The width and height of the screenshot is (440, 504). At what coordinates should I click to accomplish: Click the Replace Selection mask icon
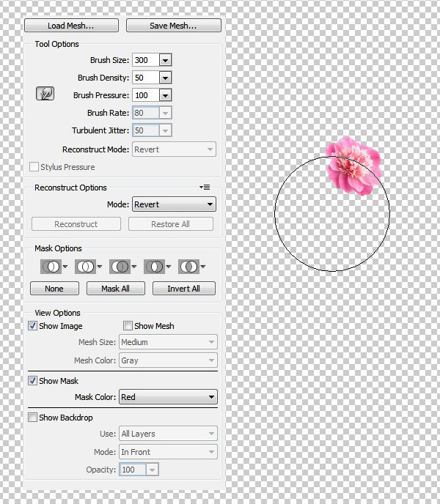pos(51,267)
